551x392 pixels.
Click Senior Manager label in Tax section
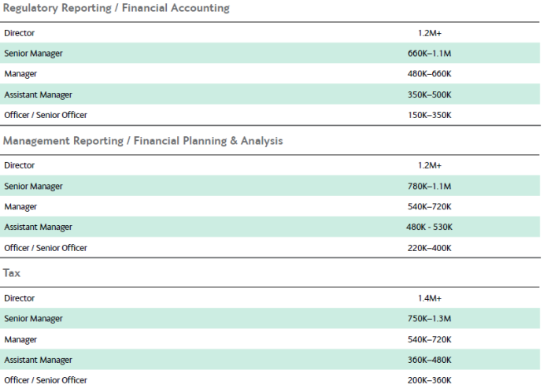pos(33,319)
